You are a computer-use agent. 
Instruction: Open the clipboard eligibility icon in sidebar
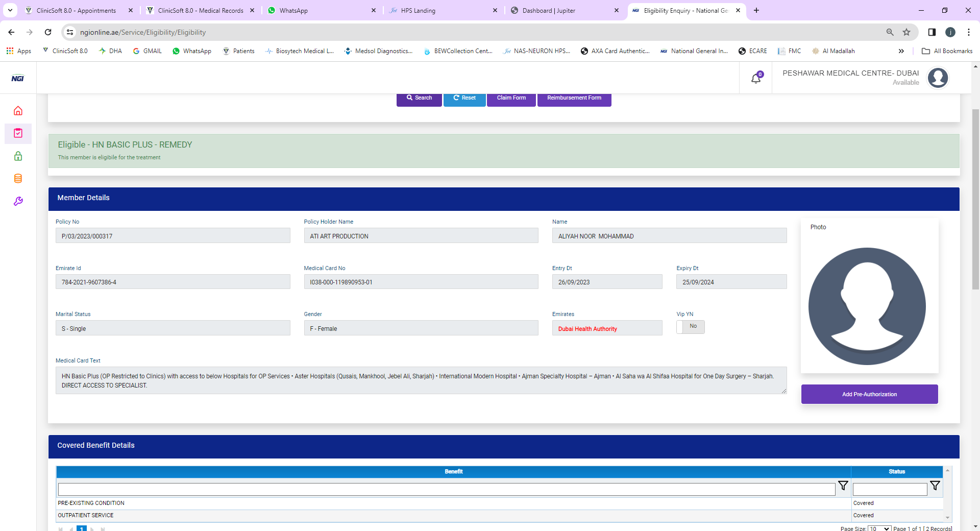tap(18, 133)
